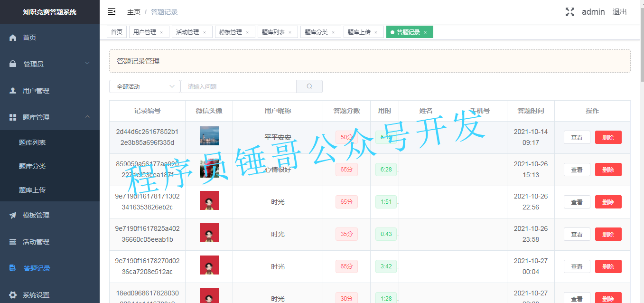Click the avatar in the 2021-10-26 22:56 row
644x303 pixels.
click(x=209, y=200)
